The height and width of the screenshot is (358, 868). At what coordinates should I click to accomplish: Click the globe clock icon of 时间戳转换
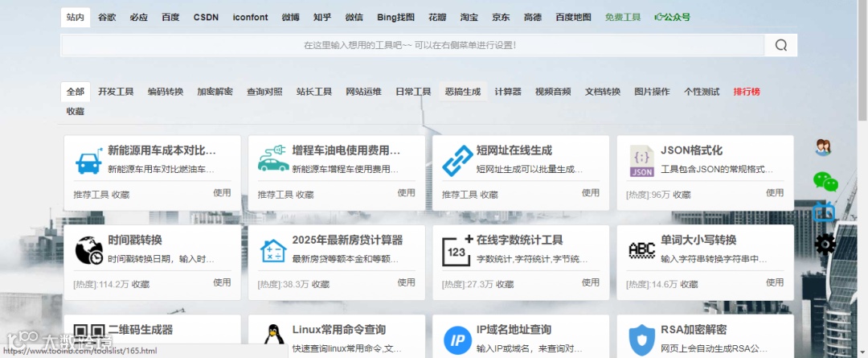click(89, 250)
